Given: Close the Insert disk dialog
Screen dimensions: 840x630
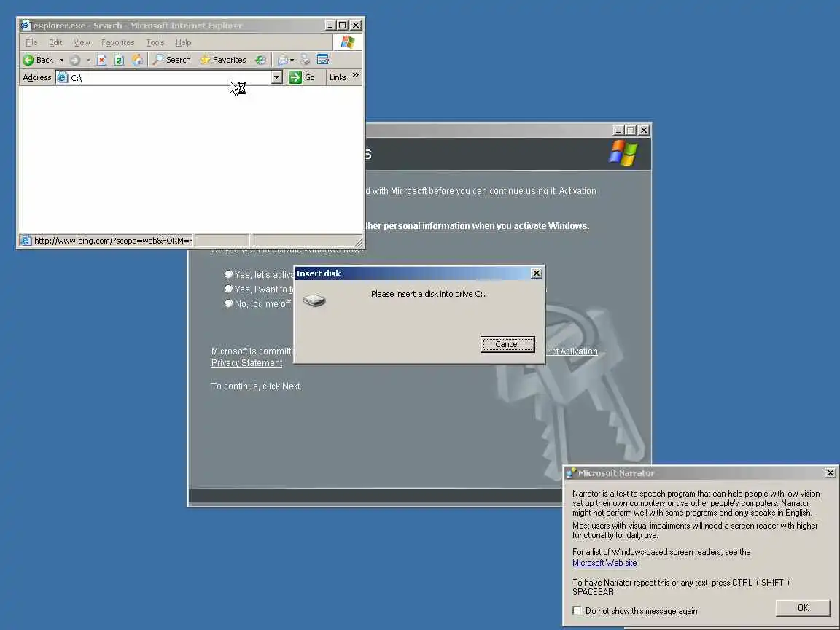Looking at the screenshot, I should [536, 273].
